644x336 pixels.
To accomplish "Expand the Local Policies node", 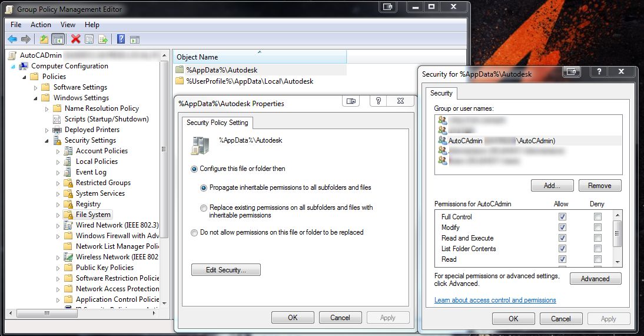I will [58, 162].
